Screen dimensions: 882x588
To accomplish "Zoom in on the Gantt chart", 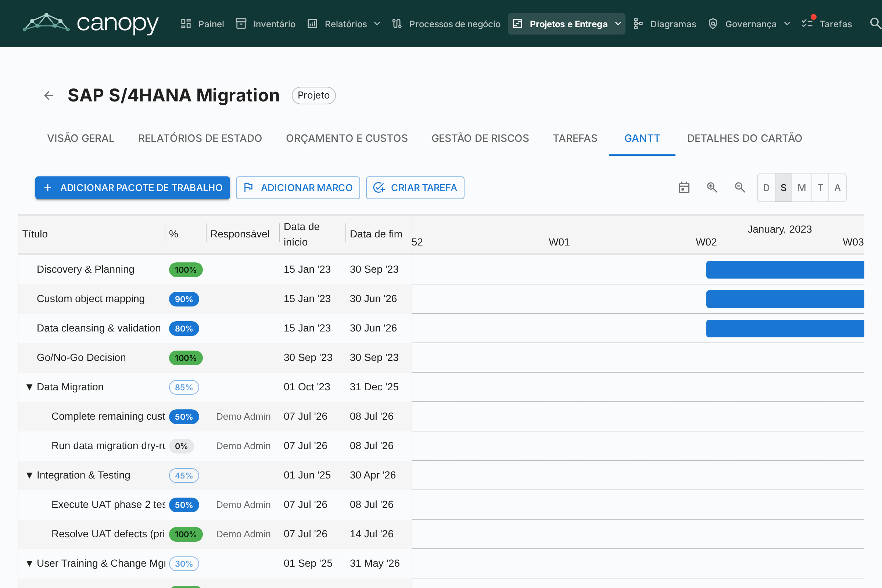I will coord(712,187).
